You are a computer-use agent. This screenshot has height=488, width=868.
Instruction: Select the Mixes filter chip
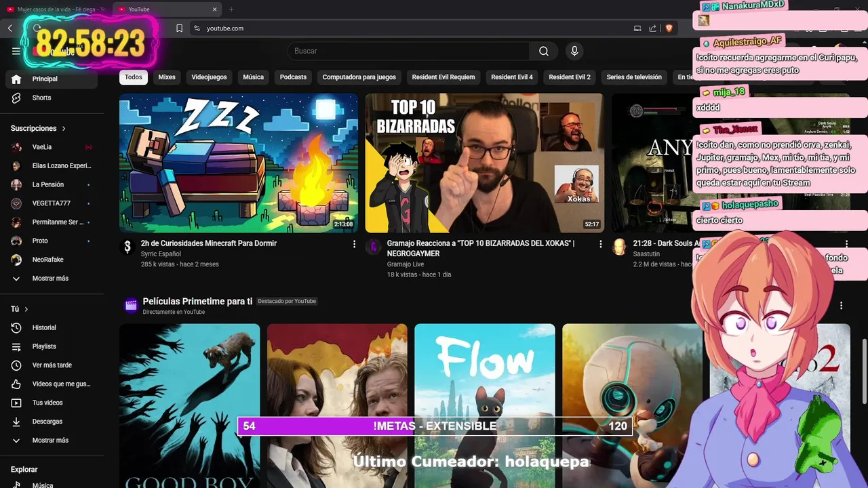167,77
